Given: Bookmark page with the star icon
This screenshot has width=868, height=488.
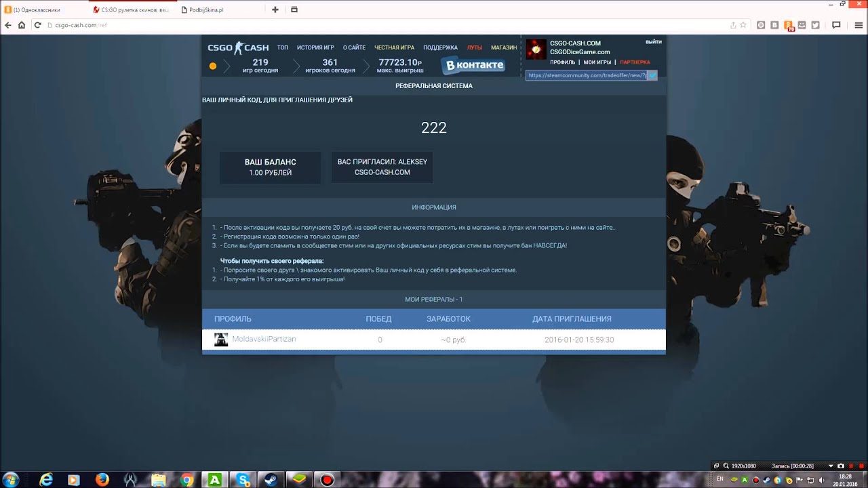Looking at the screenshot, I should [x=743, y=25].
